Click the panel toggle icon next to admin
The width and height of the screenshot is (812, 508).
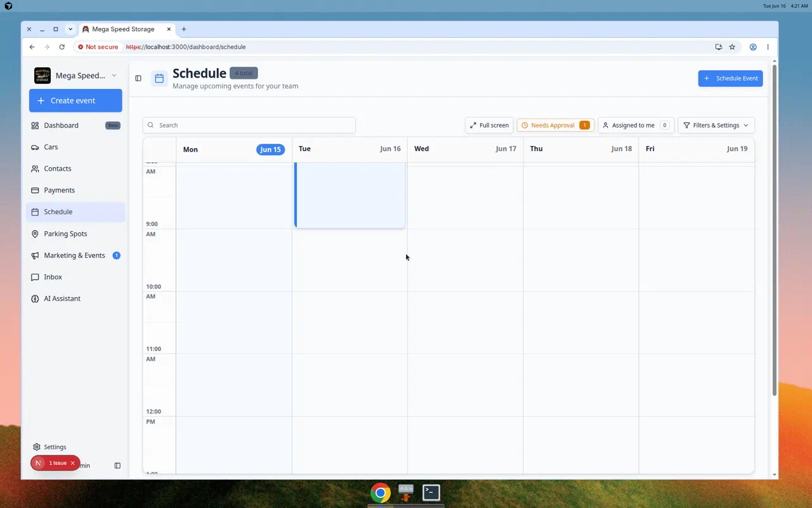pos(117,465)
